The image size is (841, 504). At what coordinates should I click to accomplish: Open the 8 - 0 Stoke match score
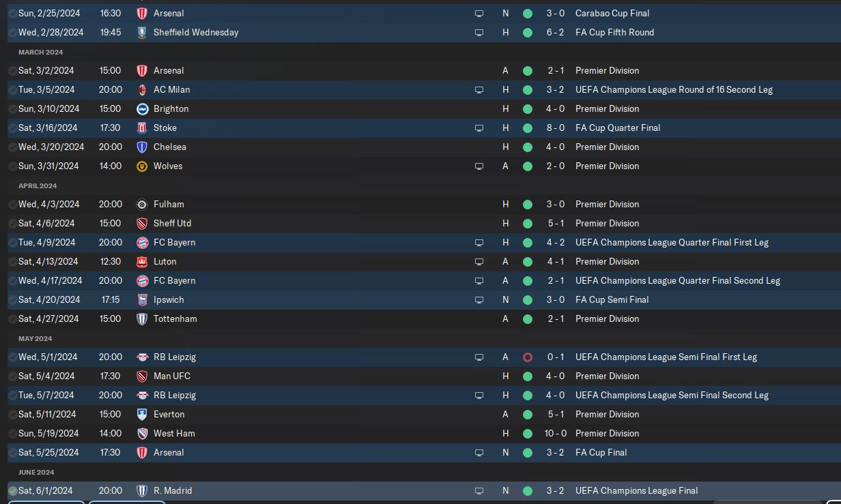tap(555, 128)
